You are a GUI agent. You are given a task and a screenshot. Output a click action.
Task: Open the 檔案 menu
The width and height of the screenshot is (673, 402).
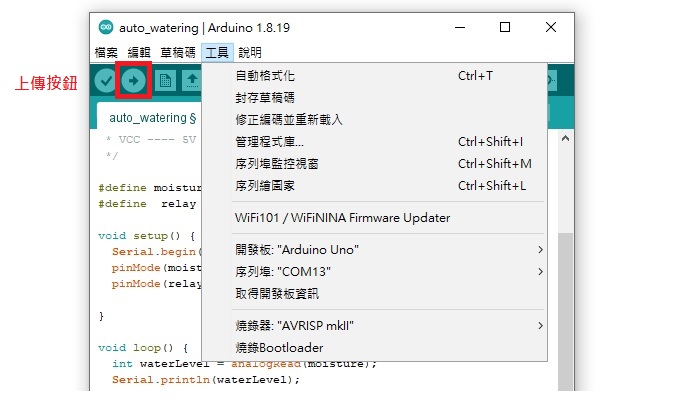point(106,53)
